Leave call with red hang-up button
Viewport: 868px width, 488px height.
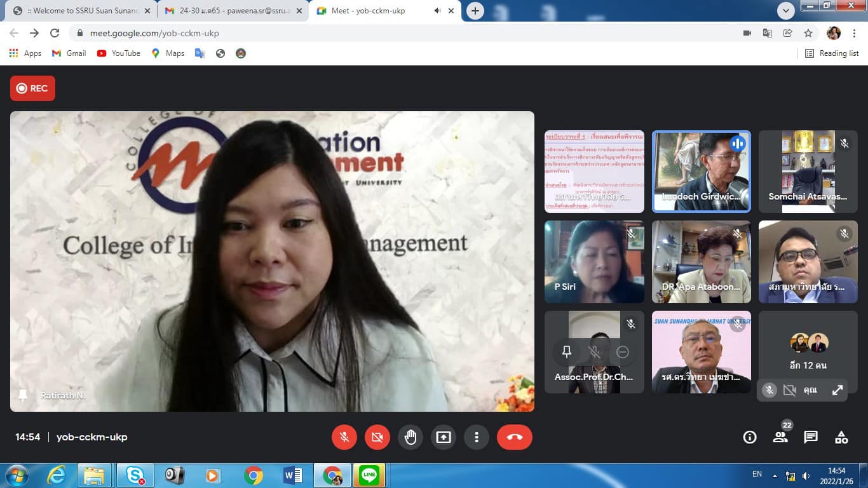(514, 437)
